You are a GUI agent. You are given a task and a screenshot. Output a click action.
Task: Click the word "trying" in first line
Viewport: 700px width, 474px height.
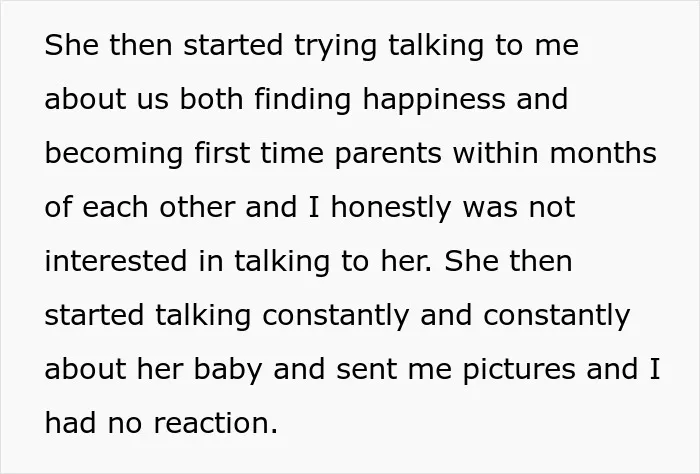coord(335,47)
